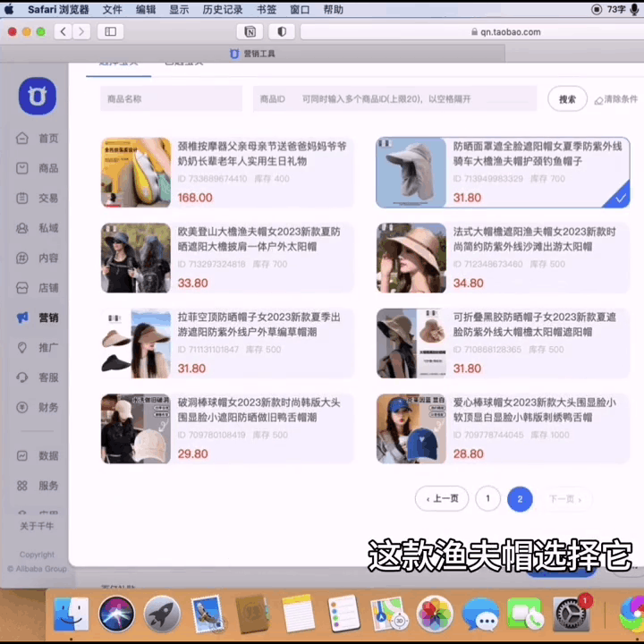Go forward with Safari forward arrow

pos(81,31)
